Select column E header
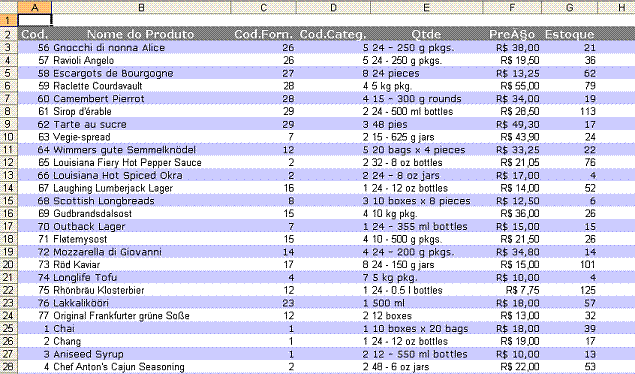Image resolution: width=635 pixels, height=374 pixels. tap(426, 7)
